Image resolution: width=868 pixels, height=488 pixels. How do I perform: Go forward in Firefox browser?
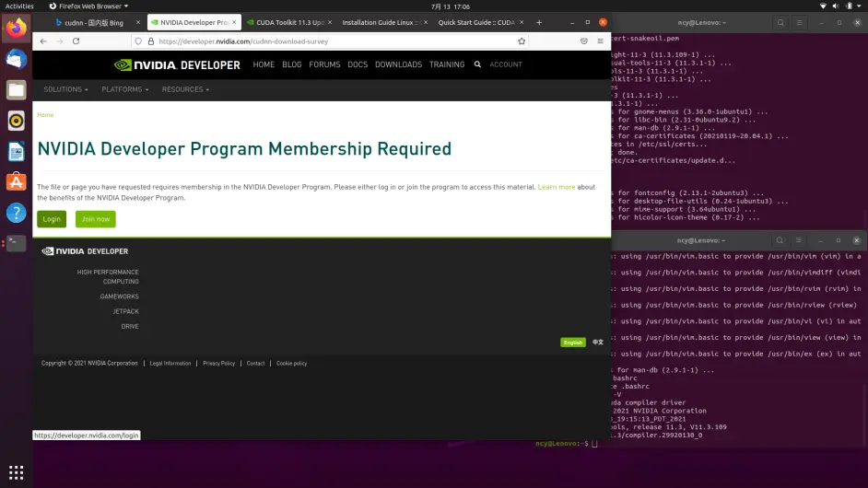pyautogui.click(x=60, y=41)
